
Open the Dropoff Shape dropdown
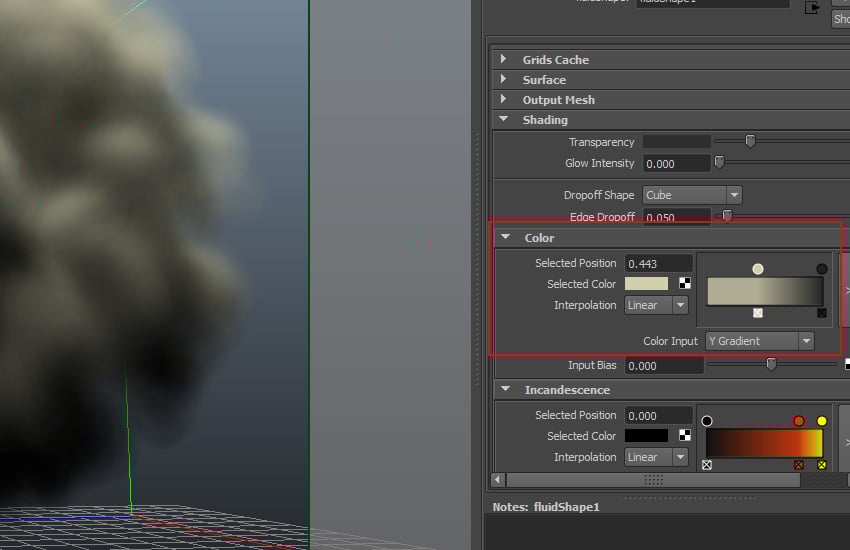point(692,195)
